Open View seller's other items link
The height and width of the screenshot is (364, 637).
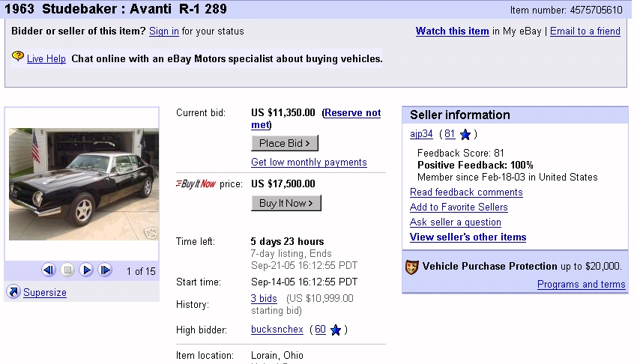point(468,237)
